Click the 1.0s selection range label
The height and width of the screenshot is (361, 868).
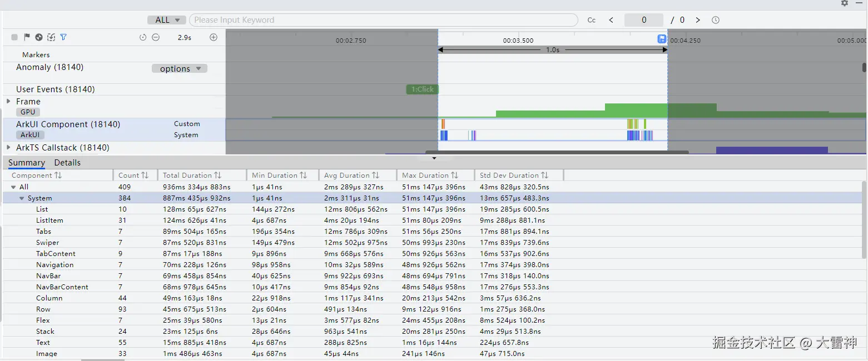(x=552, y=50)
